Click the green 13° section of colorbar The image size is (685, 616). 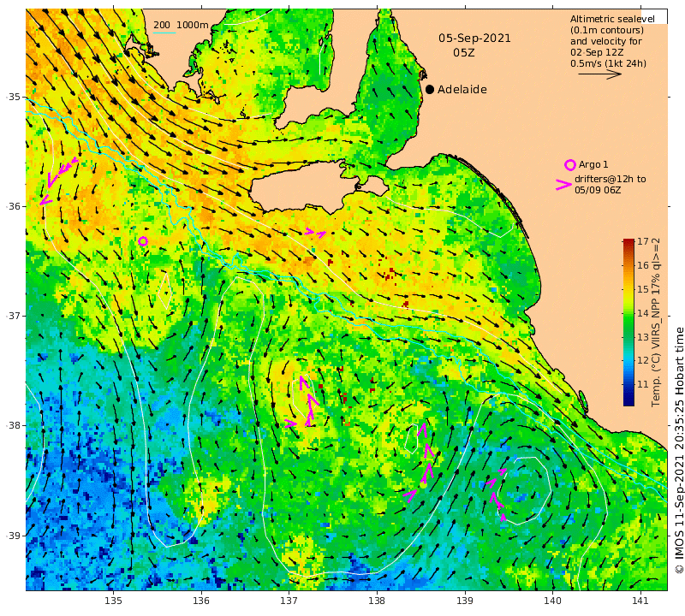click(628, 337)
